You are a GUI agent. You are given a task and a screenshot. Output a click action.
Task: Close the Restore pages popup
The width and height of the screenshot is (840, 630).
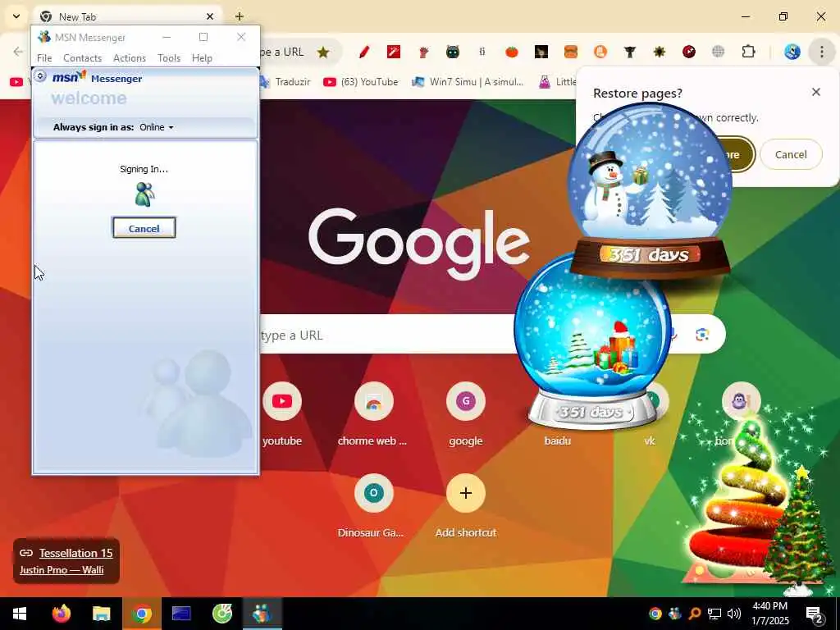click(816, 92)
